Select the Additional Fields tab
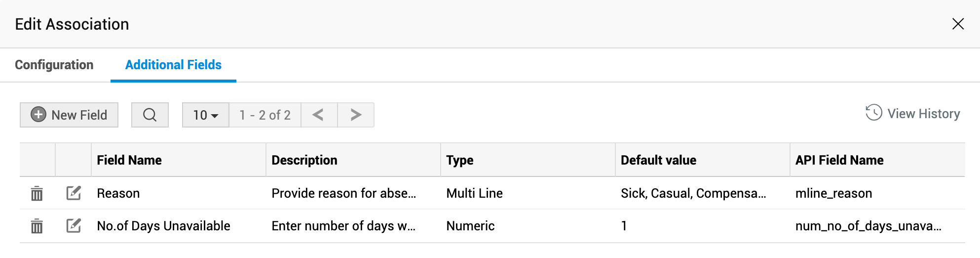This screenshot has height=258, width=980. tap(173, 65)
